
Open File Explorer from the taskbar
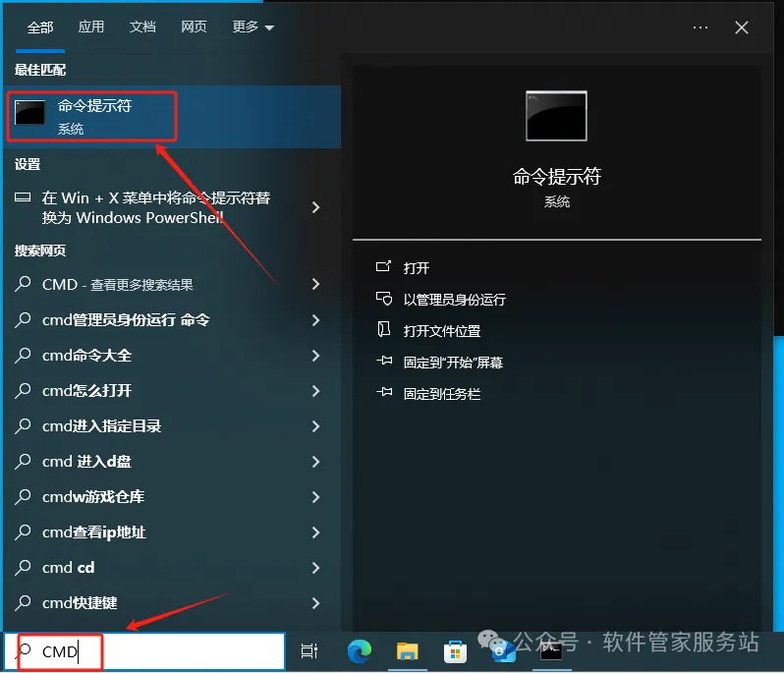(x=407, y=651)
